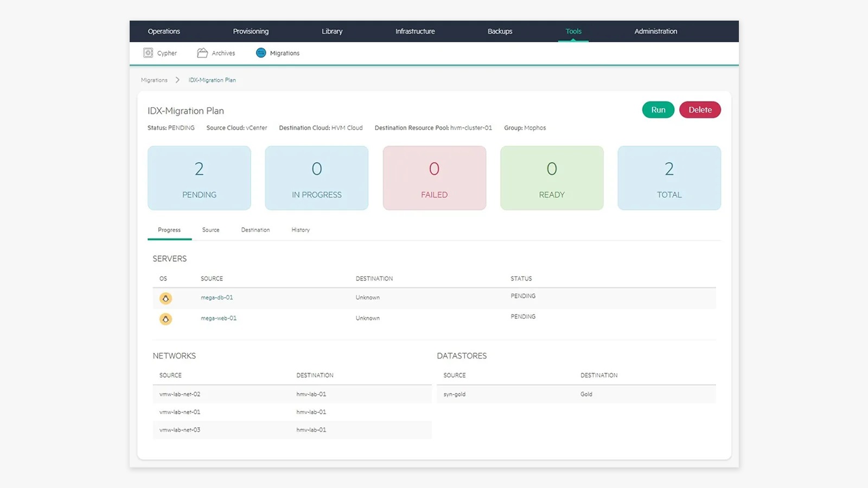Click the green READY status card
The image size is (868, 488).
[552, 178]
